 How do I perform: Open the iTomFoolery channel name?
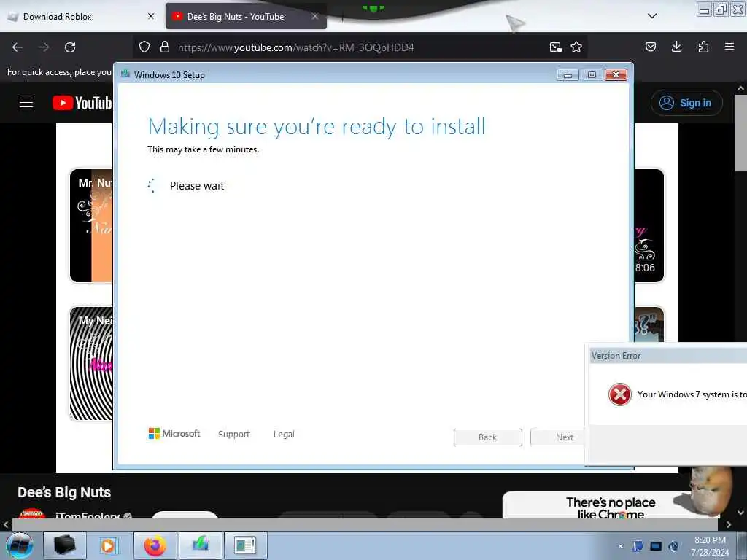88,516
